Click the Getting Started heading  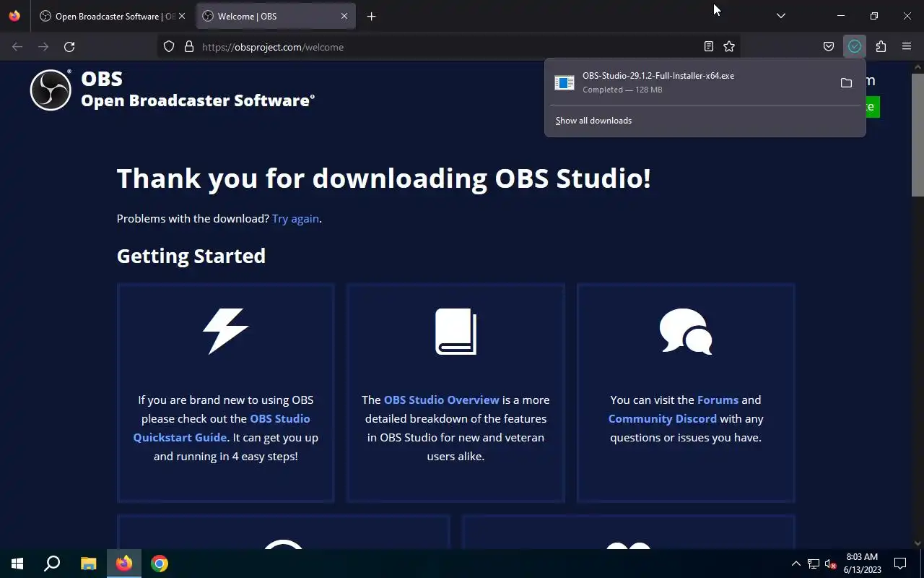point(191,256)
